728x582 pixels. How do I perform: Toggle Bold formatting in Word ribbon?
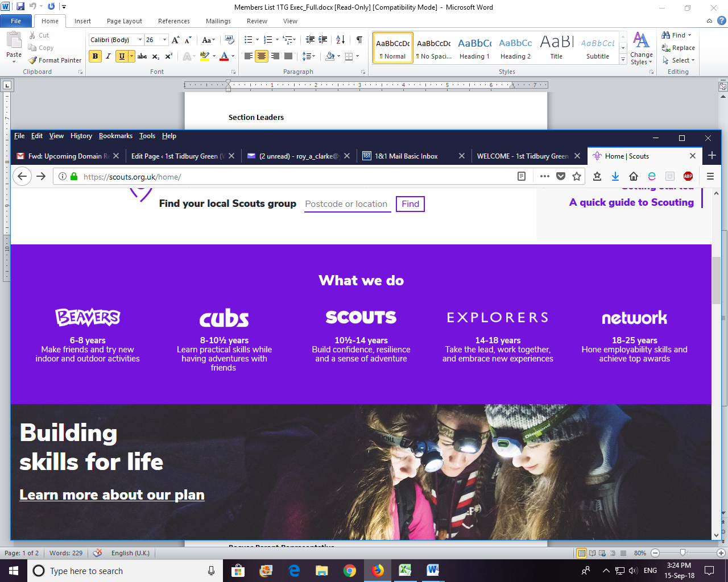(95, 56)
